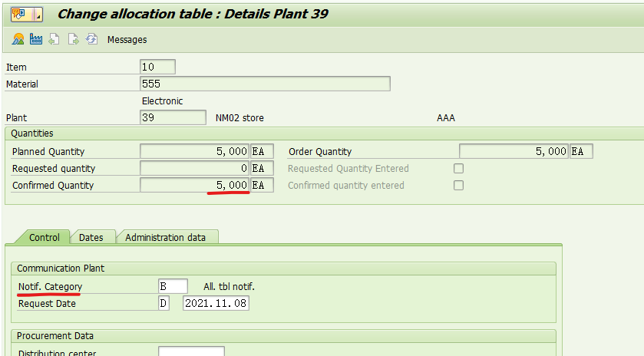Click the 'Distribution center' label
Screen dimensions: 644x356
point(57,353)
